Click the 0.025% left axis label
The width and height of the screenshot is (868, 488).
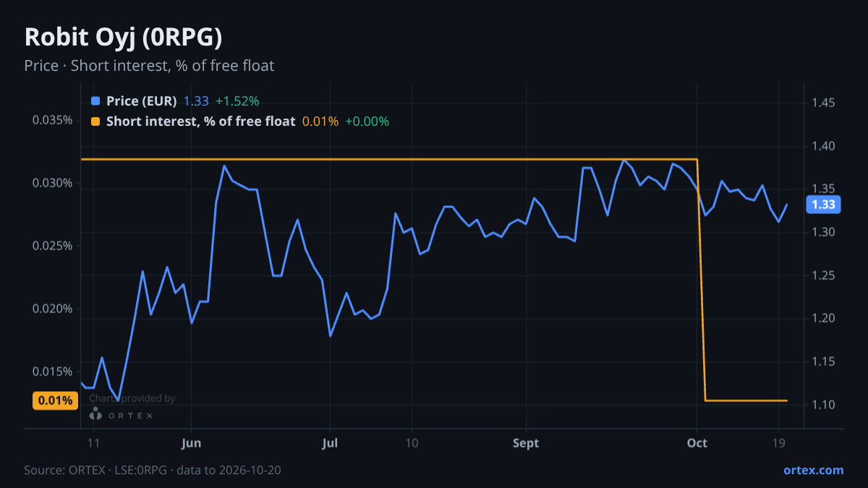tap(52, 246)
